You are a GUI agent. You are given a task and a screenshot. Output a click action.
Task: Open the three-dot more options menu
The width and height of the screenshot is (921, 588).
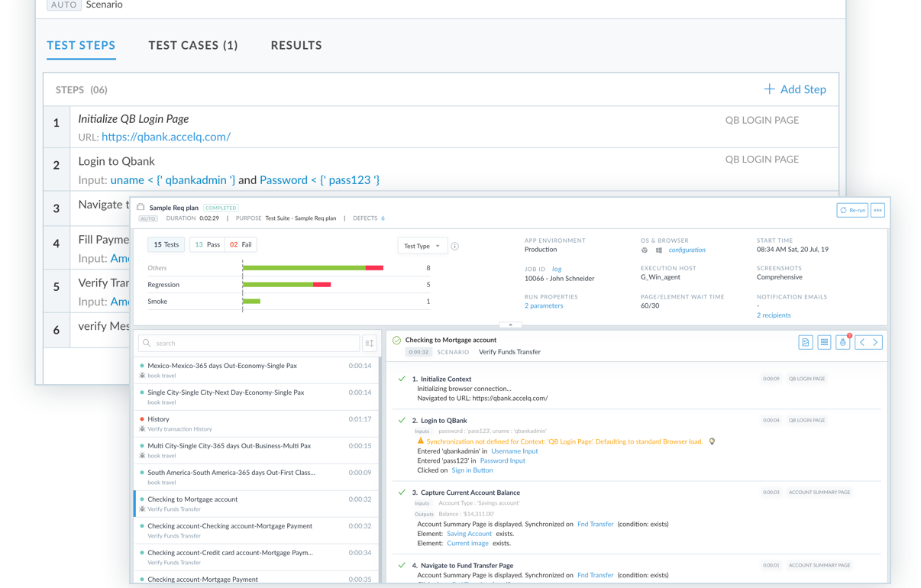tap(877, 210)
